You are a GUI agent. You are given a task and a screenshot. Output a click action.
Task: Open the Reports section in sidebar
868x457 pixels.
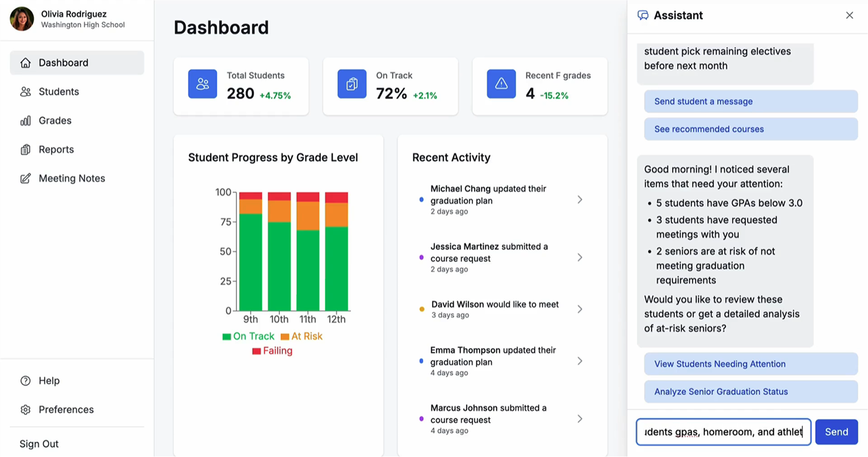click(x=56, y=150)
